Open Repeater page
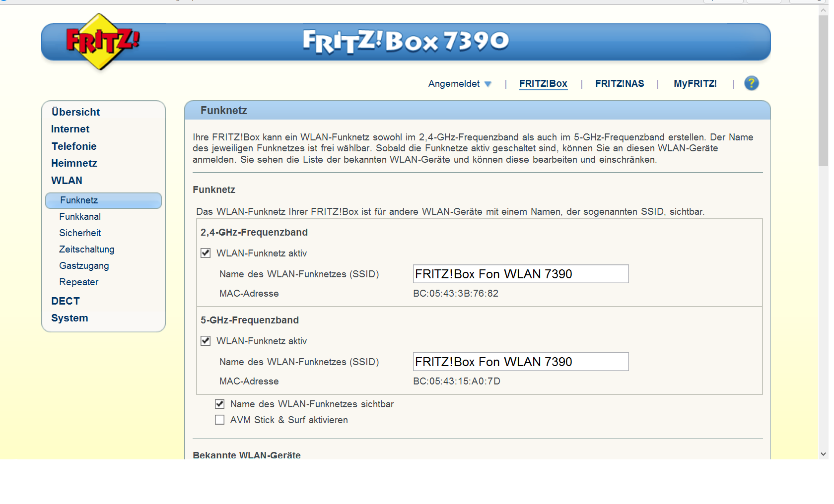This screenshot has height=504, width=834. click(x=78, y=282)
